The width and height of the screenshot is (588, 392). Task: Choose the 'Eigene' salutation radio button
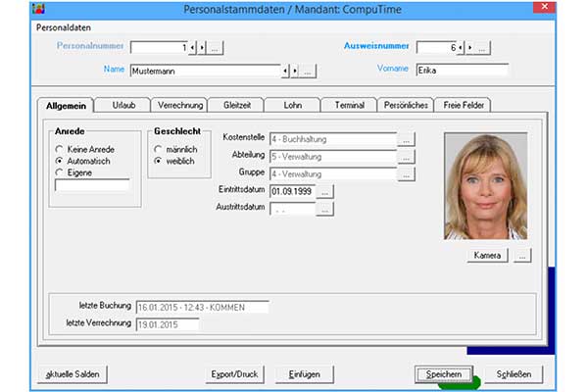point(60,171)
